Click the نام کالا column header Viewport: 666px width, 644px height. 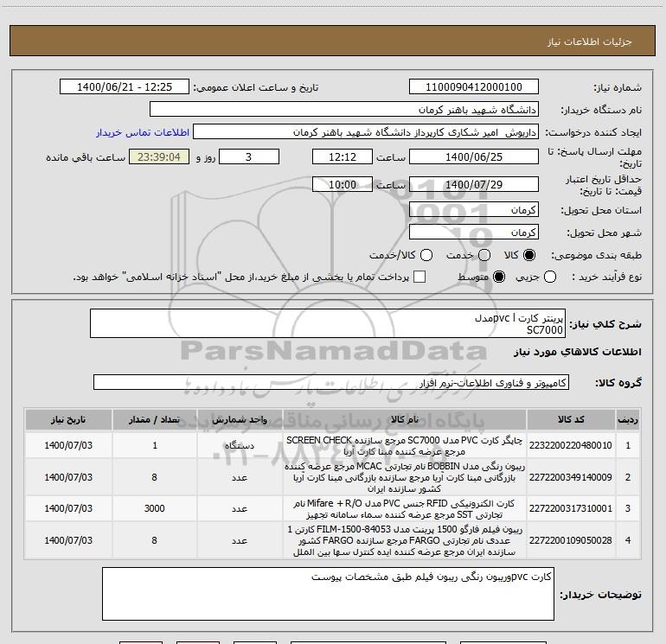(405, 420)
